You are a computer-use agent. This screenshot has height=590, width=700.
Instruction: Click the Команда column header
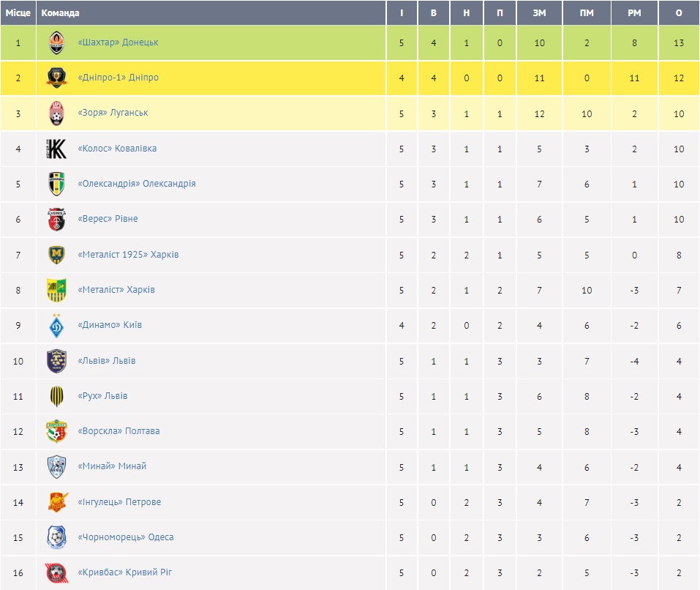click(x=61, y=13)
